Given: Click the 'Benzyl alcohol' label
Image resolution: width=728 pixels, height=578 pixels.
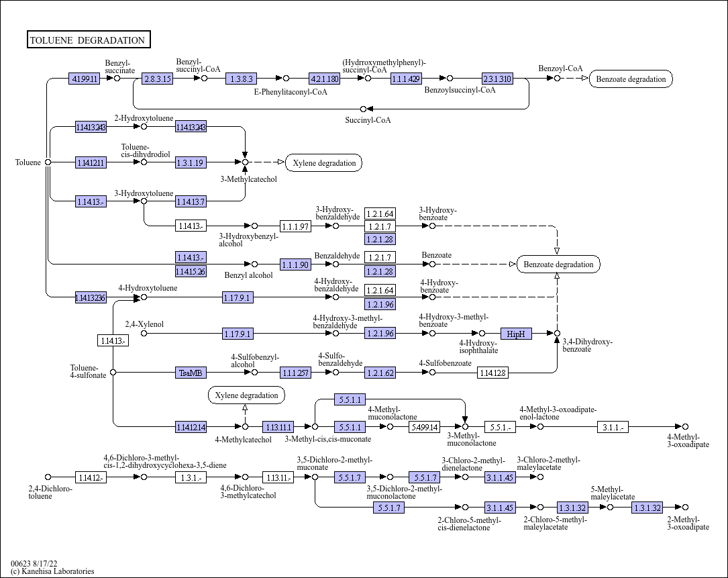Looking at the screenshot, I should (x=248, y=275).
